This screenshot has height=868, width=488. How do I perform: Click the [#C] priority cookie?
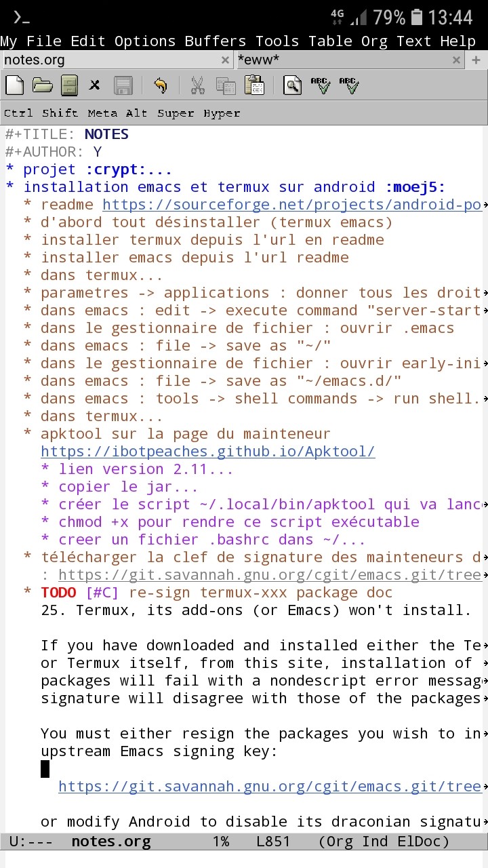pos(102,593)
